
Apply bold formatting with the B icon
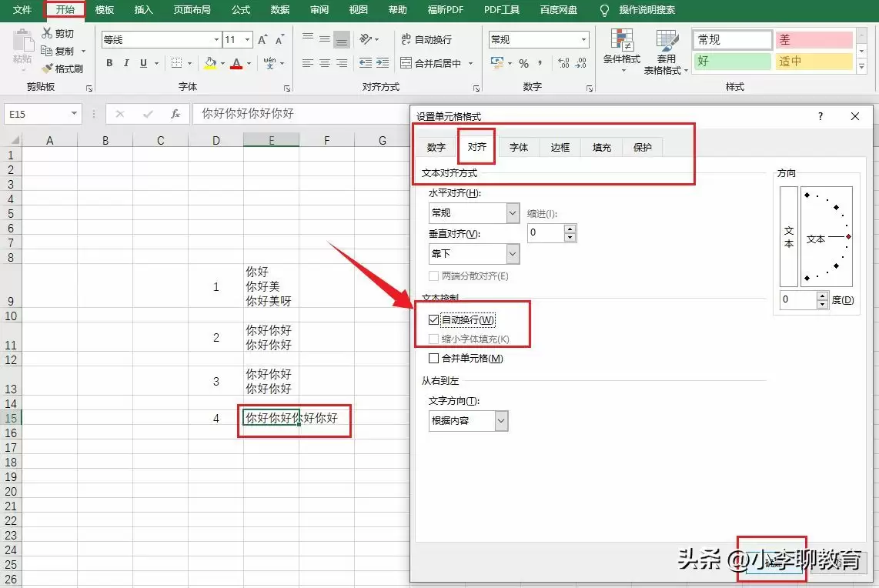[109, 63]
